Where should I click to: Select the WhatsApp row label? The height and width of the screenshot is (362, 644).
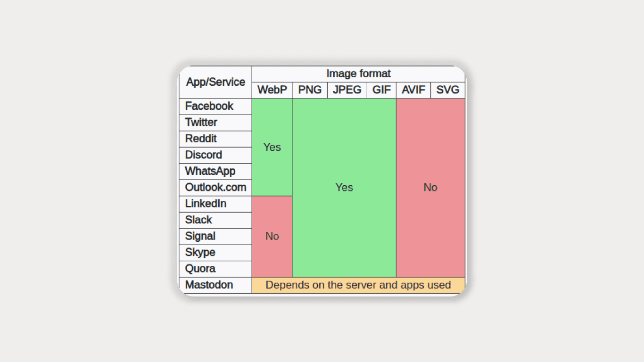(215, 172)
